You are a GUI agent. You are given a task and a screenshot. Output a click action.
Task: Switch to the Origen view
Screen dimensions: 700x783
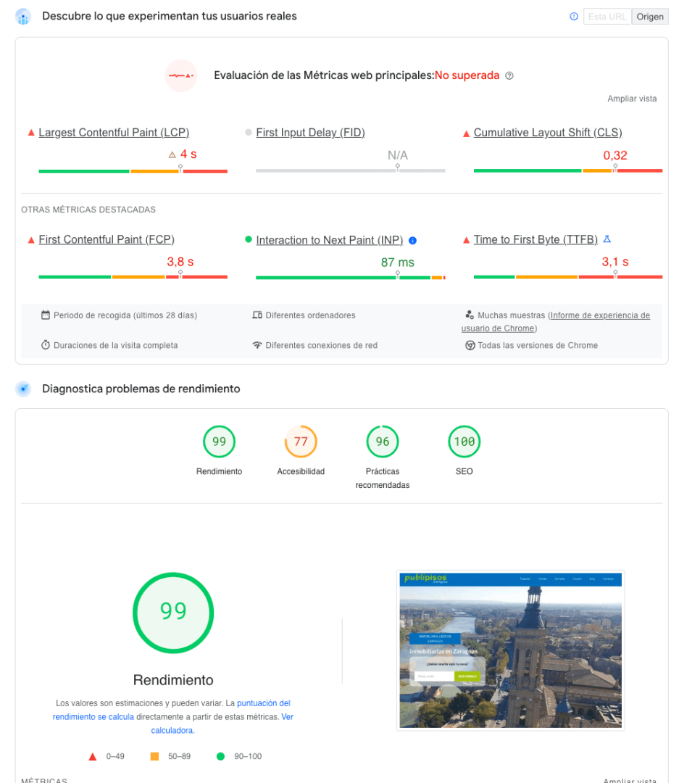(650, 17)
